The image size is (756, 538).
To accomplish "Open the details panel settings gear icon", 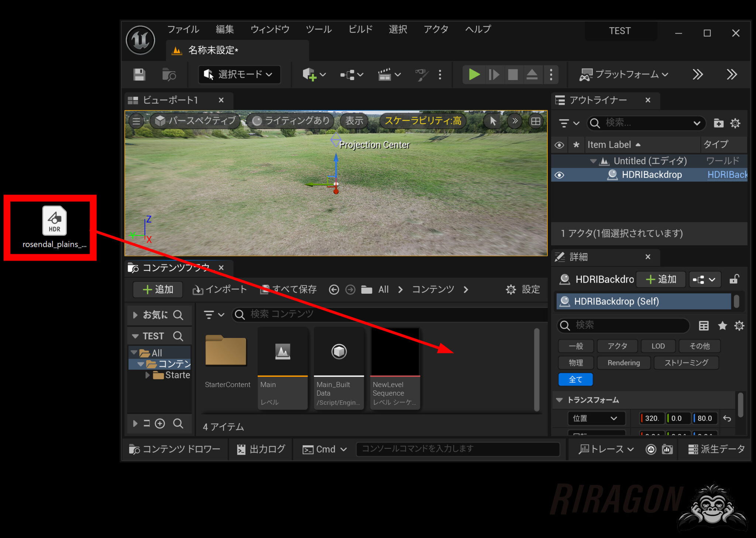I will pos(739,325).
